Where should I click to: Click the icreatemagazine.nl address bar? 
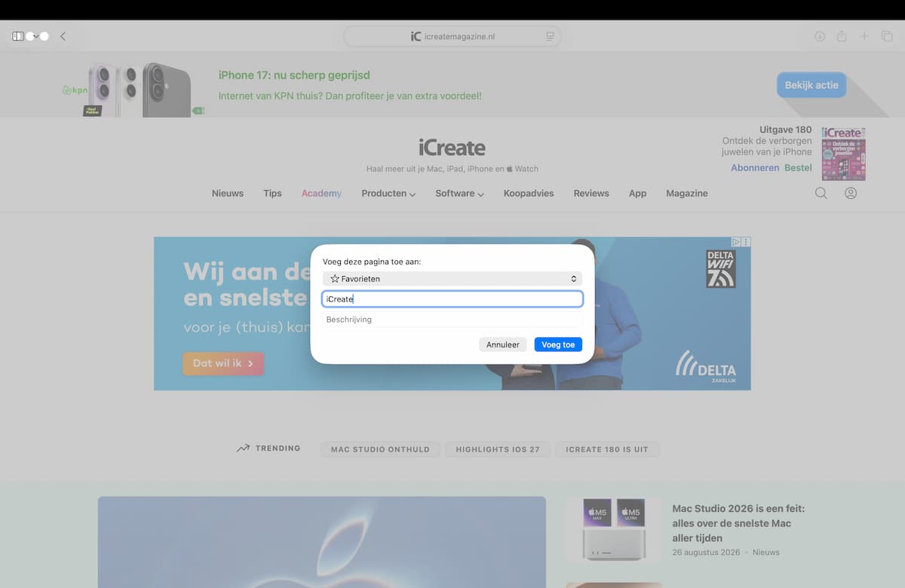[452, 36]
